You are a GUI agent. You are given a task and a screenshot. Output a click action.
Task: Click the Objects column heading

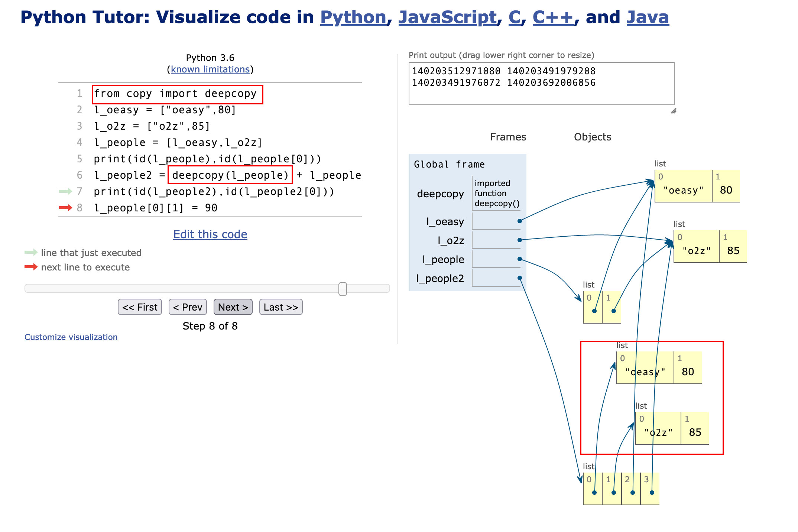point(593,137)
